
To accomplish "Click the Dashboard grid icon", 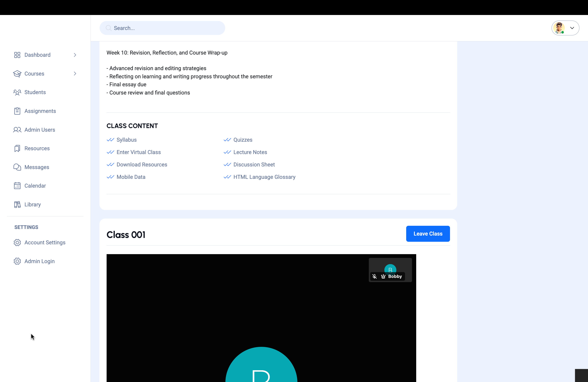I will click(17, 55).
